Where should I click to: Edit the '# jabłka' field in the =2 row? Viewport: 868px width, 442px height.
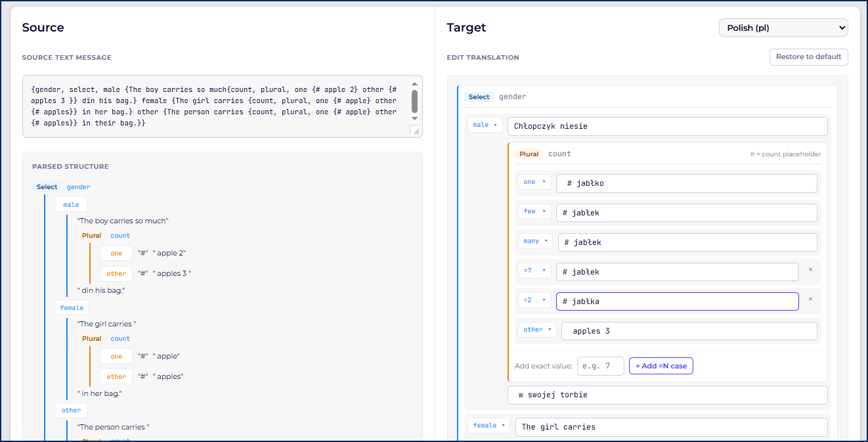coord(678,301)
